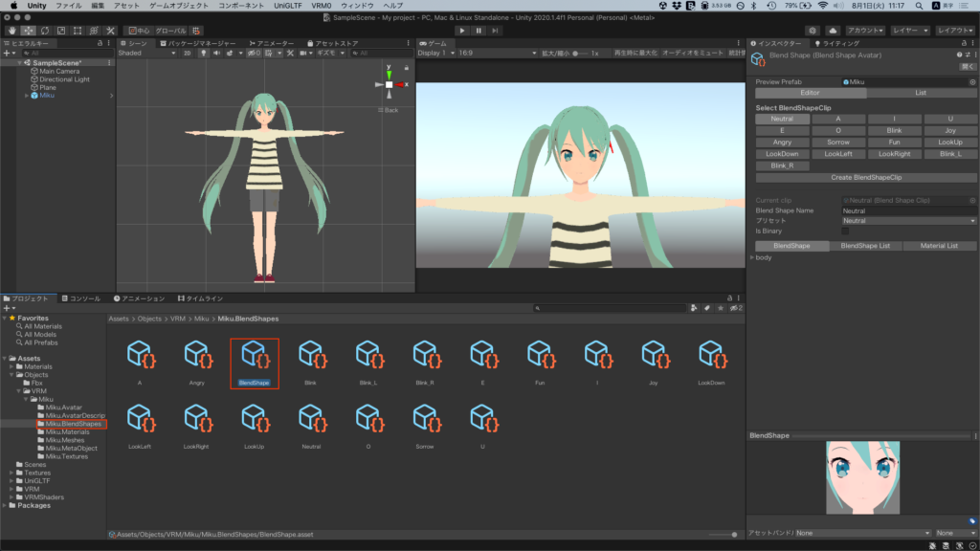This screenshot has height=551, width=980.
Task: Enable the Is Binary checkbox
Action: point(845,231)
